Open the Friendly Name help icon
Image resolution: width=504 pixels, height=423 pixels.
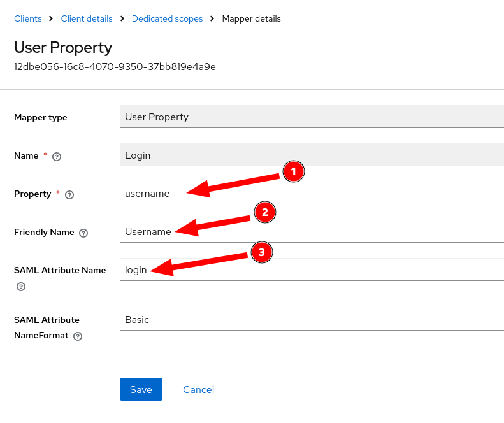pos(83,233)
